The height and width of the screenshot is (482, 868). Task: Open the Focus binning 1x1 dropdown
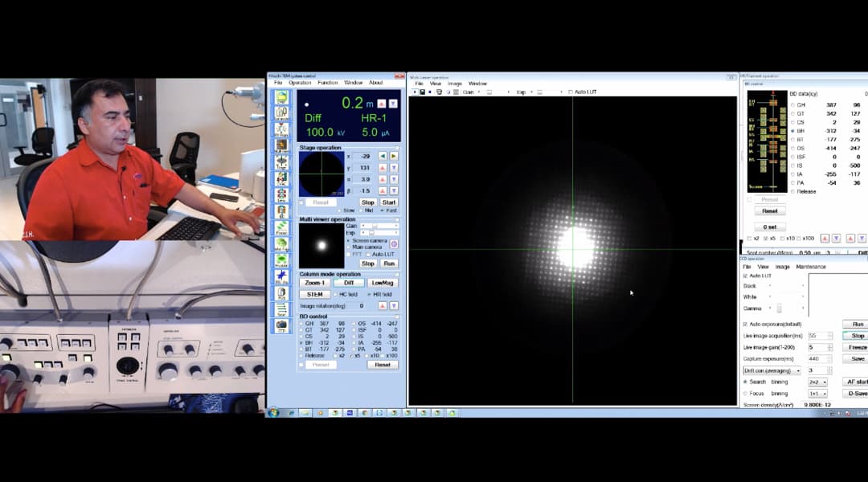(817, 394)
